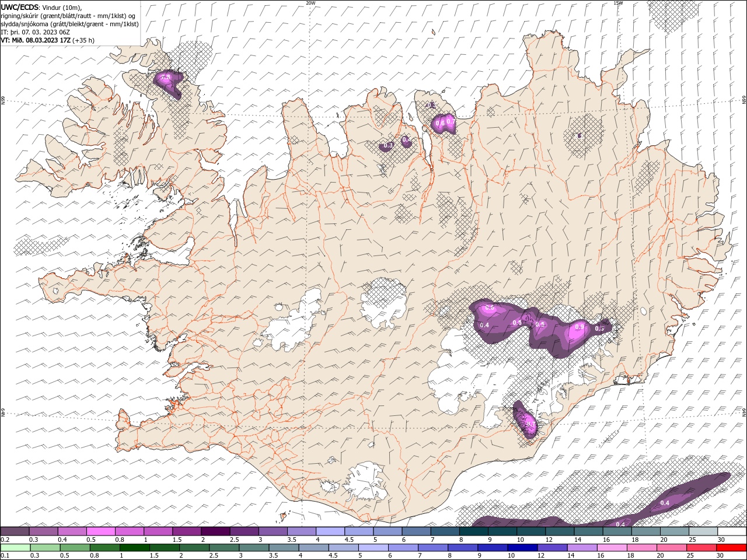Click the UWC/ECDS title text
The image size is (747, 560).
[20, 7]
